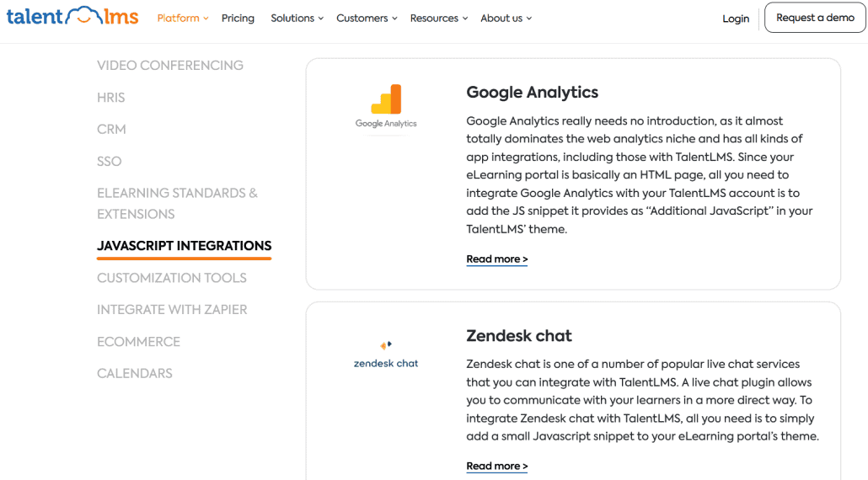Select the Video Conferencing category
Screen dimensions: 868x480
tap(170, 66)
